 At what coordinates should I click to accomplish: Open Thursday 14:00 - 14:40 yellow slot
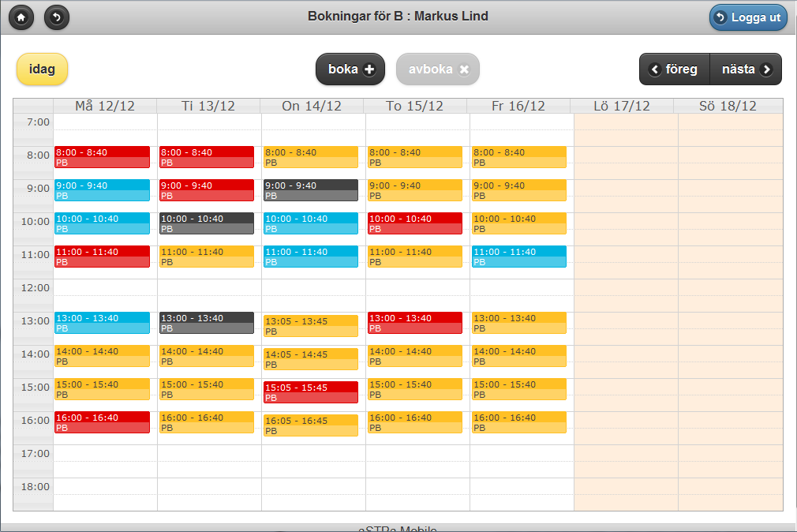click(415, 356)
